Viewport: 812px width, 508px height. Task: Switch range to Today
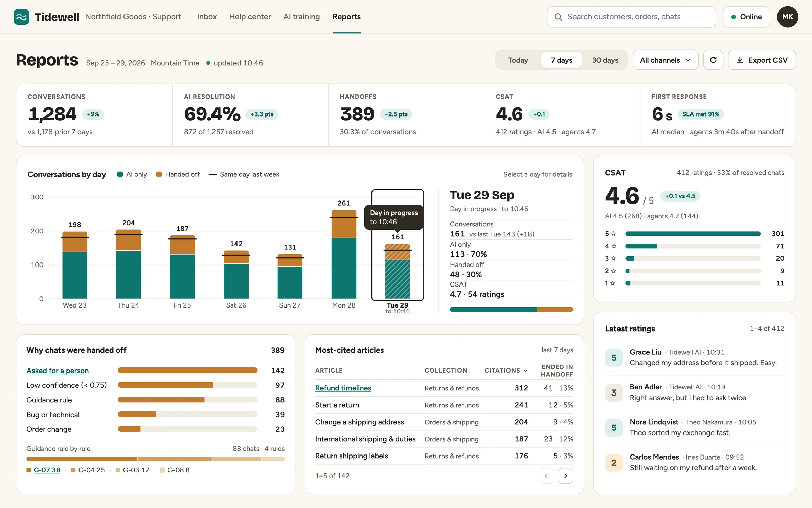[518, 60]
